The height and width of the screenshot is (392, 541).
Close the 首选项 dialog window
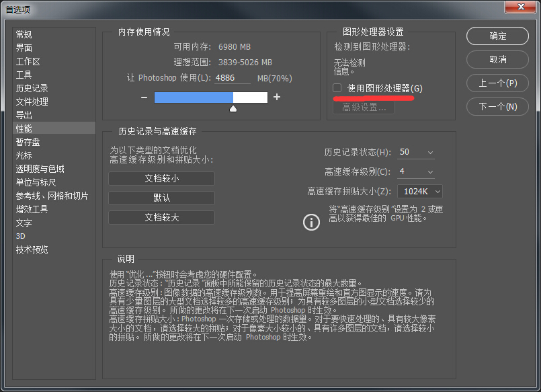pyautogui.click(x=522, y=7)
